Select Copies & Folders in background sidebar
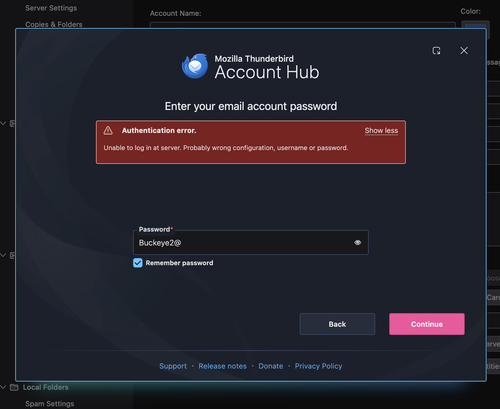Viewport: 500px width, 409px height. pyautogui.click(x=54, y=24)
